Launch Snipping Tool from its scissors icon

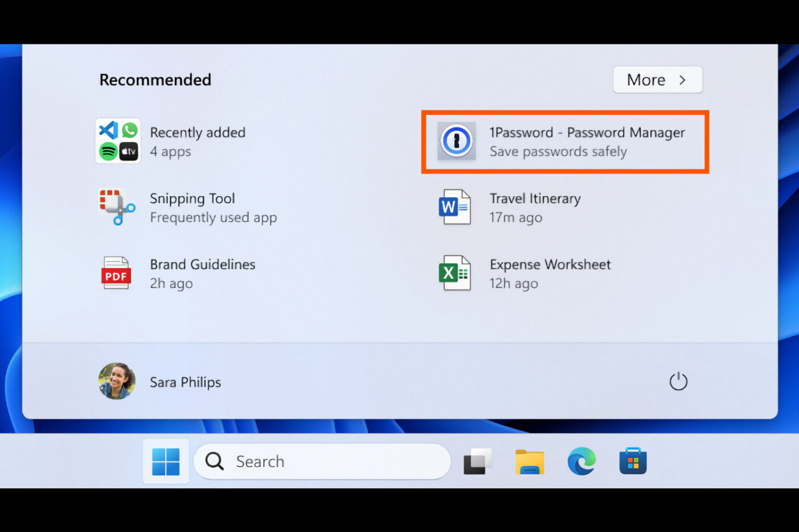click(x=117, y=207)
